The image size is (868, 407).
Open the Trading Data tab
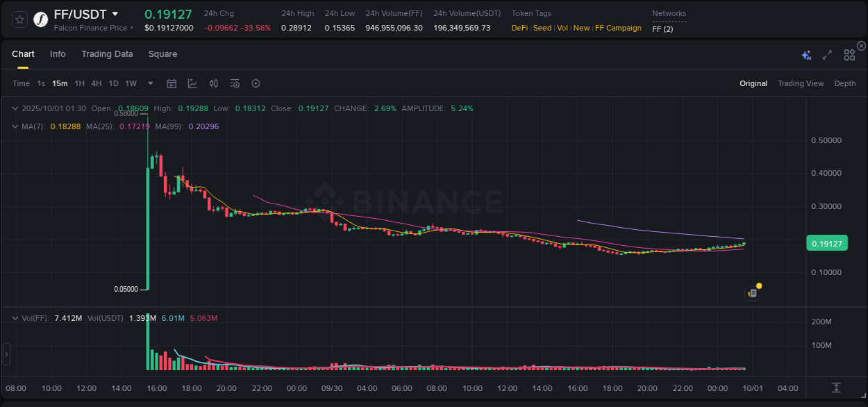[x=107, y=53]
